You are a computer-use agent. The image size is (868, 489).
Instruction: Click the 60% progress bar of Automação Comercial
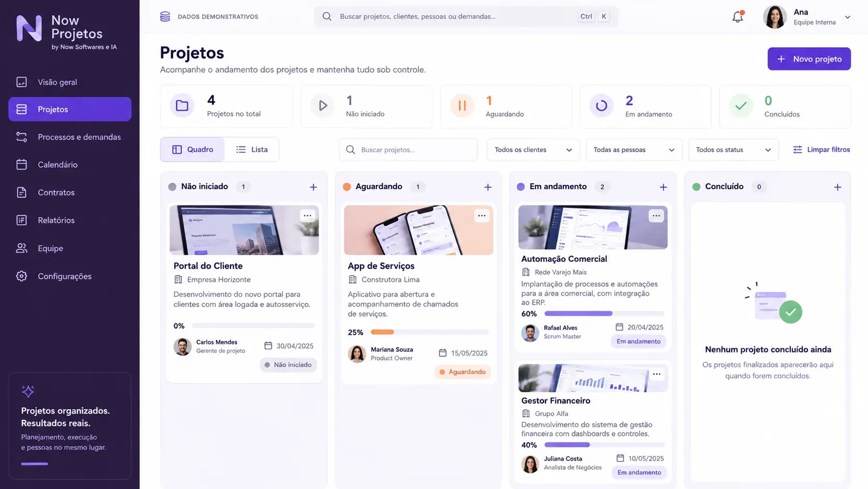coord(604,314)
